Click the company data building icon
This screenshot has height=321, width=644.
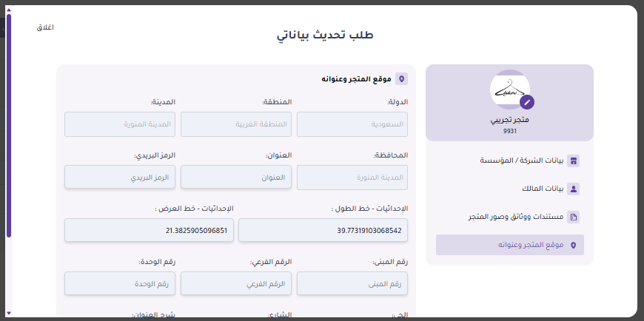coord(573,160)
